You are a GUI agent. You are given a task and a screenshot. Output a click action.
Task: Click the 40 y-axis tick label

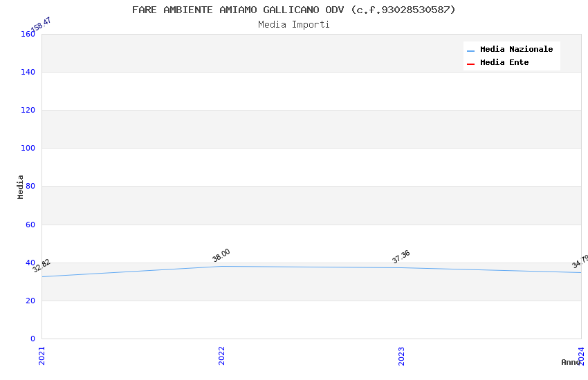pos(30,263)
